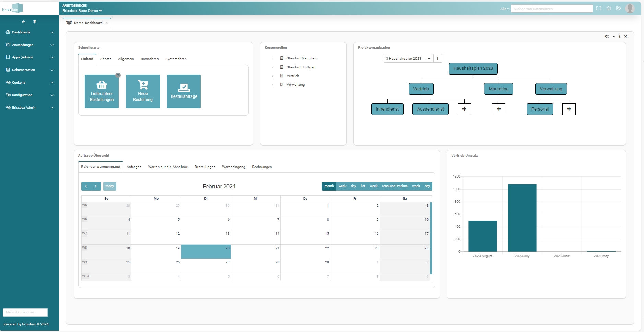Select the Marketing node in the org chart

pyautogui.click(x=499, y=89)
